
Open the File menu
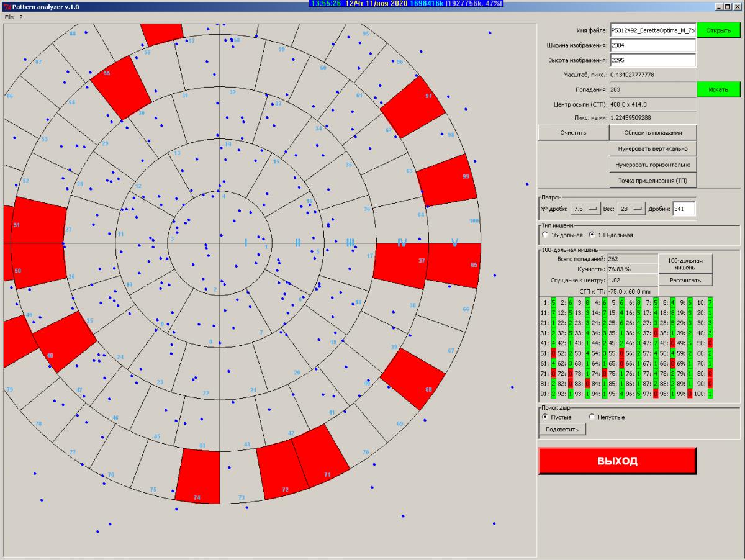click(9, 17)
